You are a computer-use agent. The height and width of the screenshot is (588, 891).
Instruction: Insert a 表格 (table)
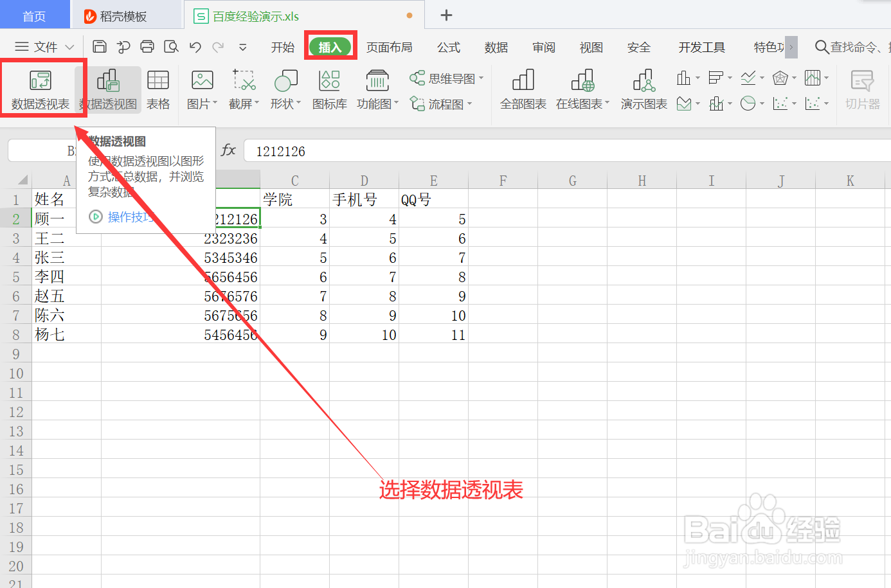click(x=158, y=89)
